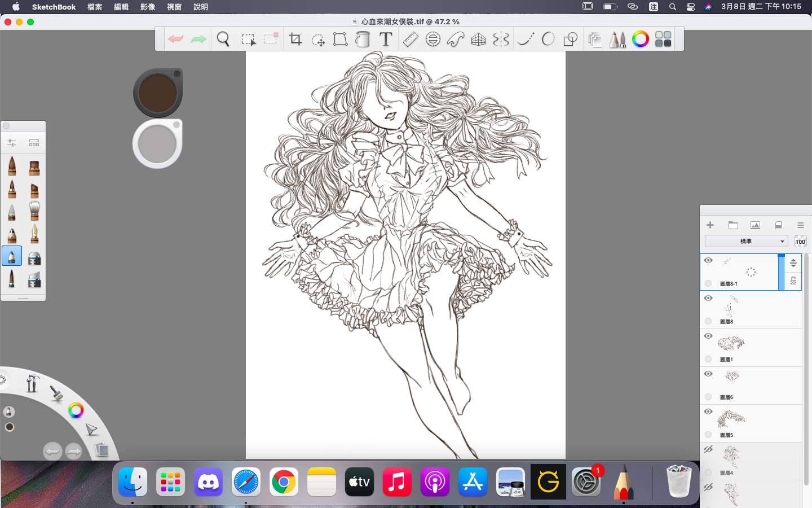812x508 pixels.
Task: Select the Crop tool
Action: (x=295, y=39)
